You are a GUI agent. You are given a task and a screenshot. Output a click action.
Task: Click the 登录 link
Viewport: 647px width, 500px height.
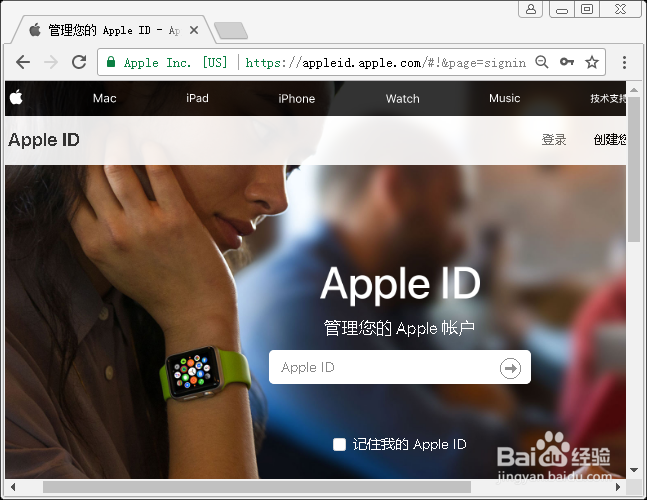pyautogui.click(x=554, y=140)
